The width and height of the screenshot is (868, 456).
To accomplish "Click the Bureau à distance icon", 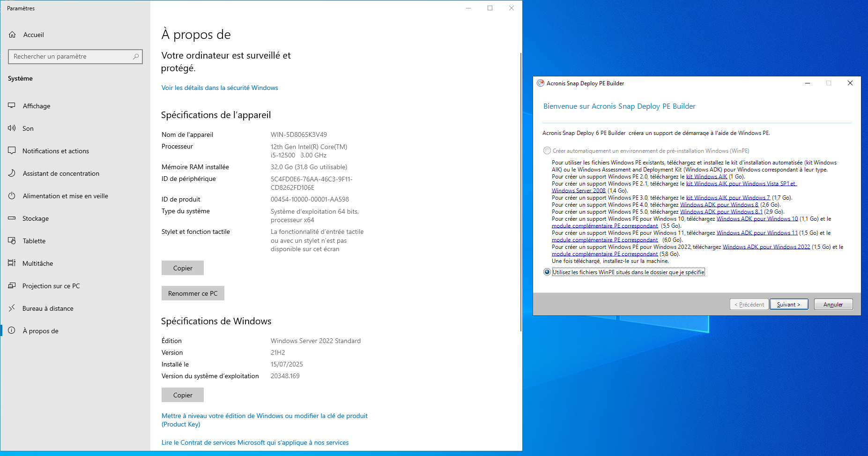I will (x=12, y=308).
